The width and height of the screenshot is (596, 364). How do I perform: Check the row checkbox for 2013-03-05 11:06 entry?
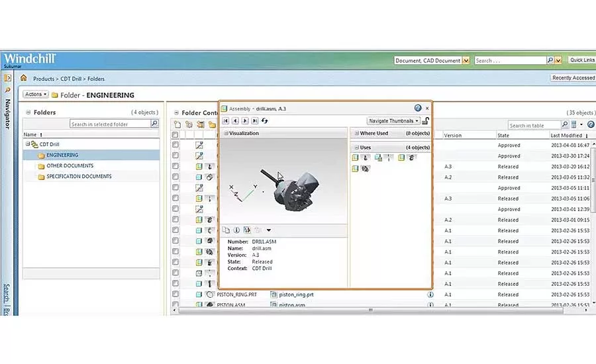click(175, 198)
